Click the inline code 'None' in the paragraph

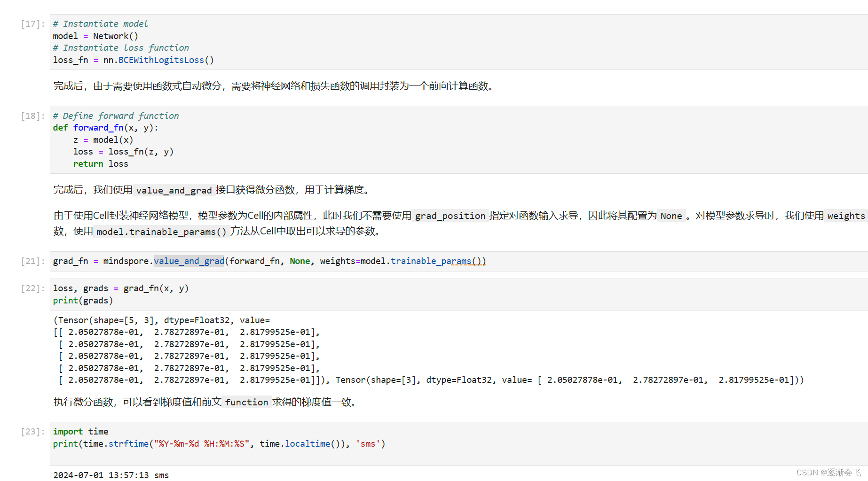pos(671,216)
